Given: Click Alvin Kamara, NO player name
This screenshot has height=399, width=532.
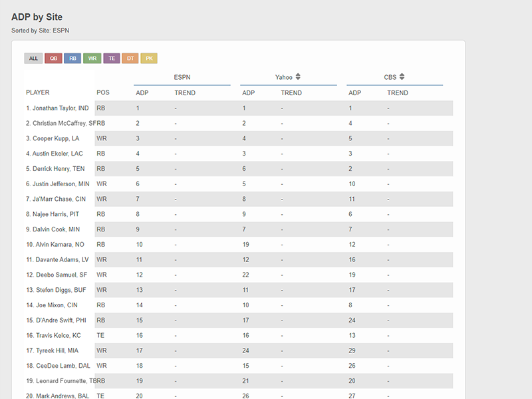Looking at the screenshot, I should 55,245.
